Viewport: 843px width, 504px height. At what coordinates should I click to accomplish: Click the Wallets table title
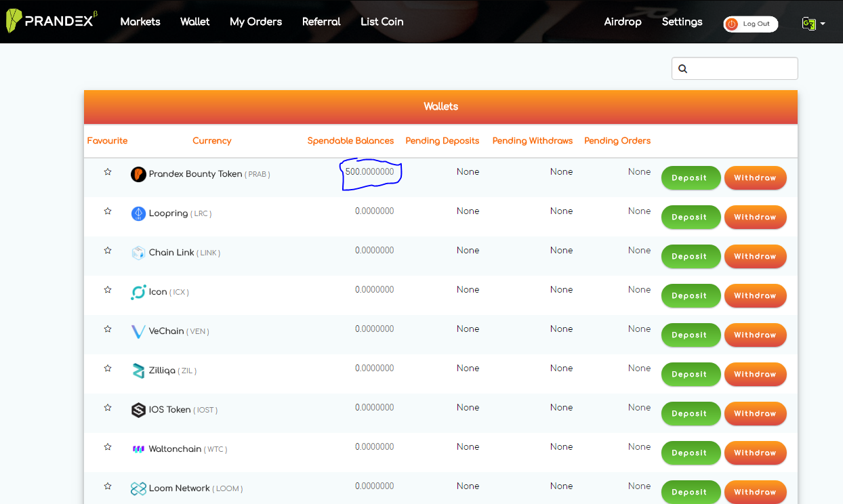point(441,106)
